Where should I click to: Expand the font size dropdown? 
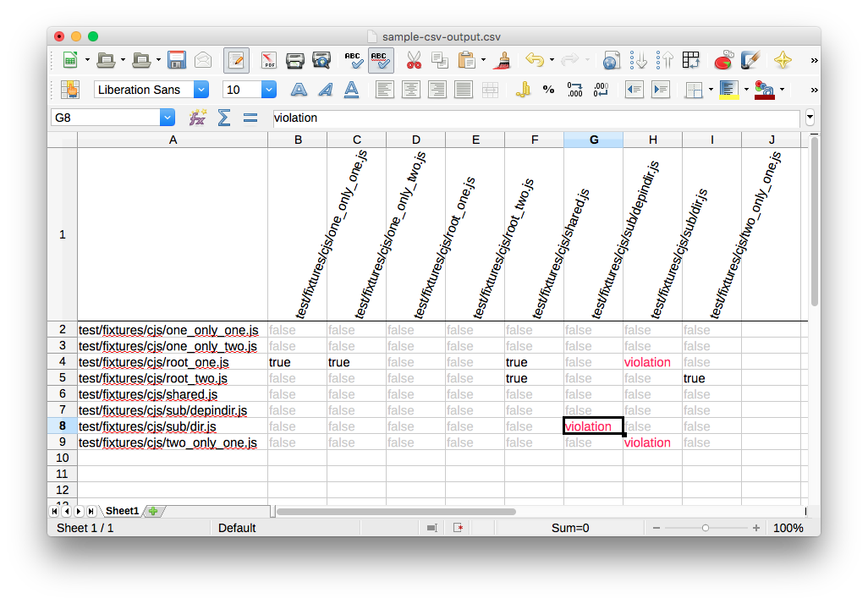pos(269,90)
